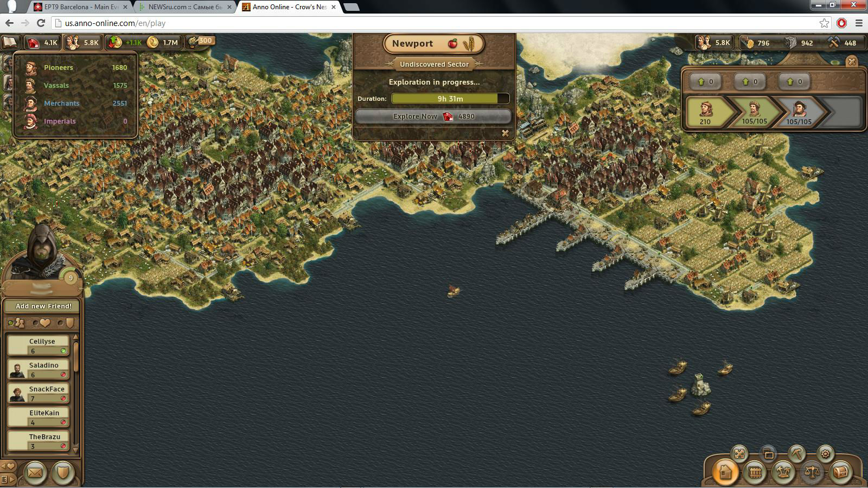Click the player level 9 badge
This screenshot has width=868, height=488.
71,278
